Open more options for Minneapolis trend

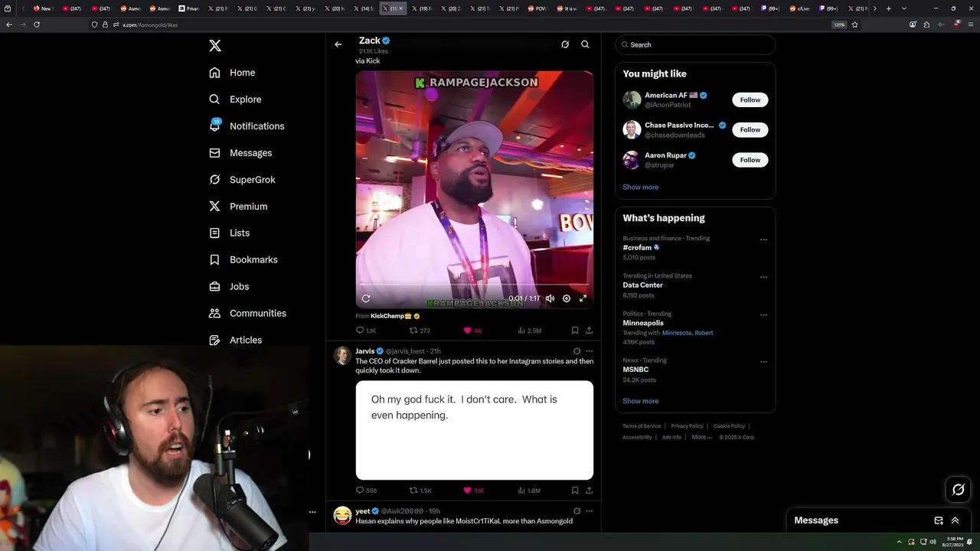pos(763,315)
